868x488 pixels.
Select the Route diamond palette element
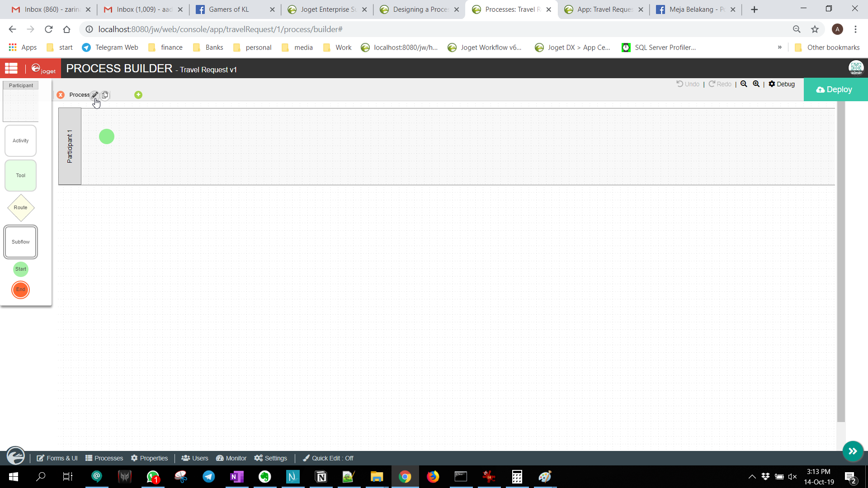[21, 208]
